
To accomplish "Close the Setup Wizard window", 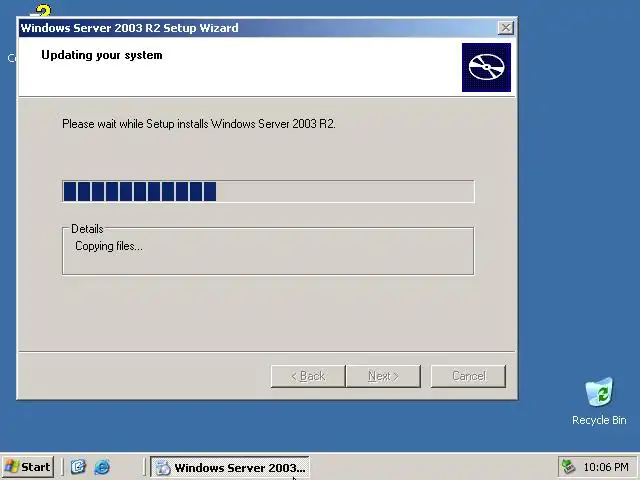I will (506, 28).
